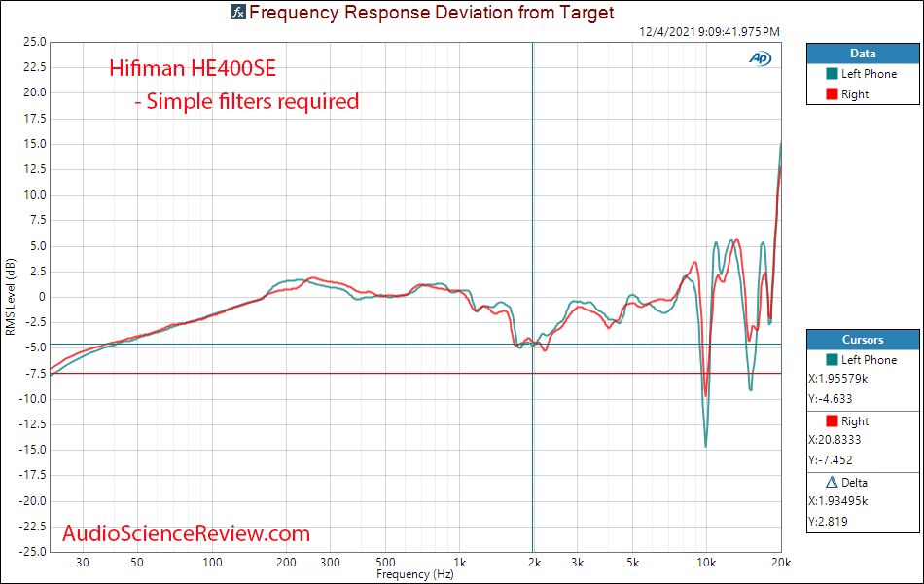This screenshot has width=924, height=584.
Task: Select the Cursors panel header
Action: tap(863, 339)
